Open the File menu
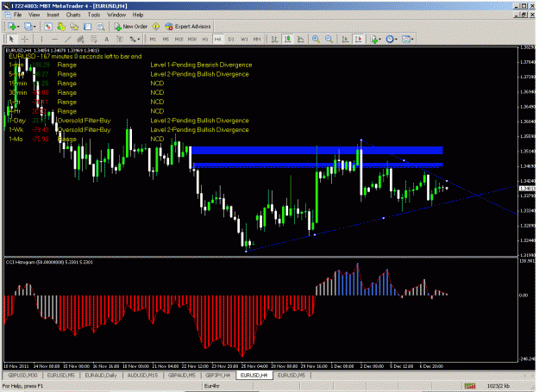The image size is (539, 392). point(17,15)
